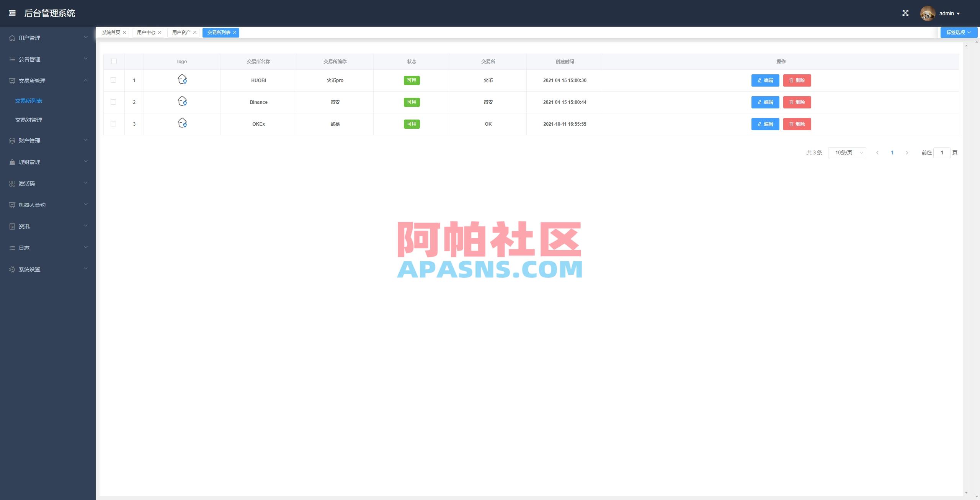Check the row checkbox for HUOBI
The height and width of the screenshot is (500, 980).
pyautogui.click(x=113, y=80)
